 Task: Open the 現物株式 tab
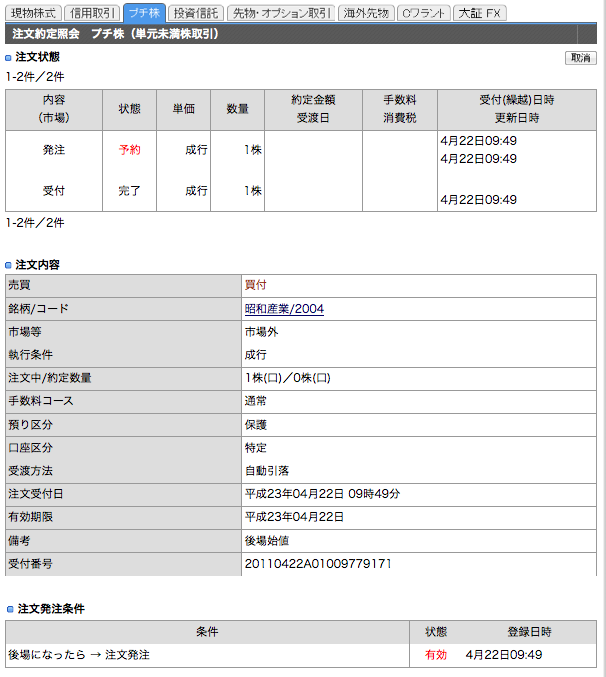[x=33, y=13]
